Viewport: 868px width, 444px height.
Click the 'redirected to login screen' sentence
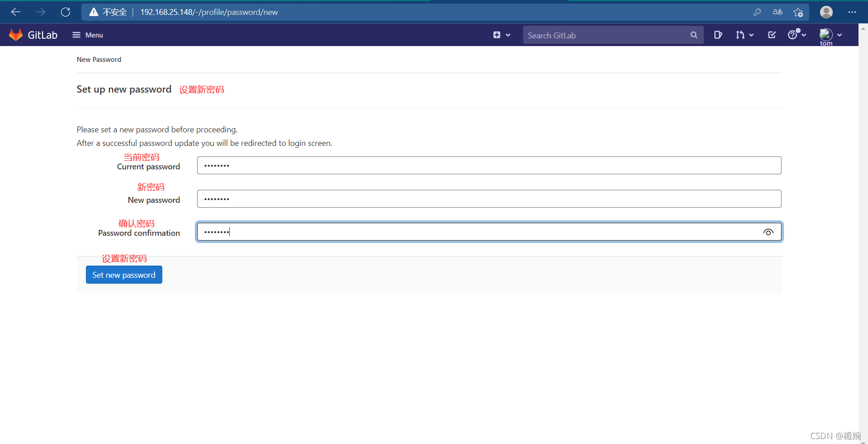click(204, 143)
